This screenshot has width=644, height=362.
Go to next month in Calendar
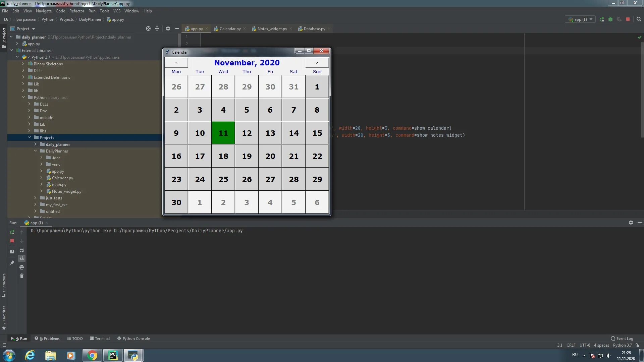click(x=317, y=63)
